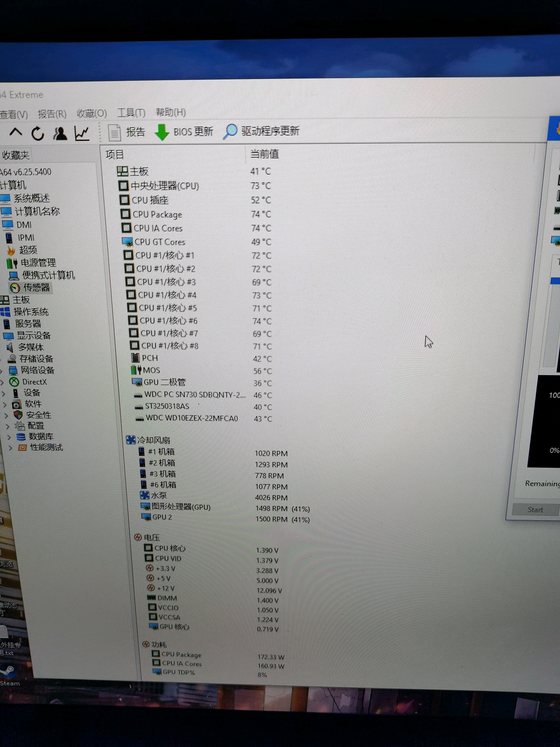Select 主板 in the left tree
560x747 pixels.
pyautogui.click(x=16, y=300)
